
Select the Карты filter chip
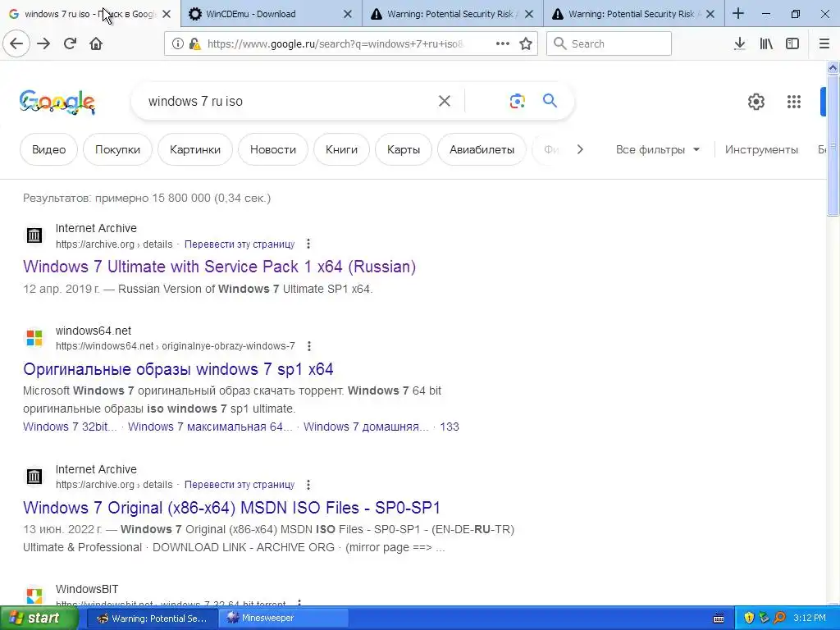pyautogui.click(x=404, y=149)
